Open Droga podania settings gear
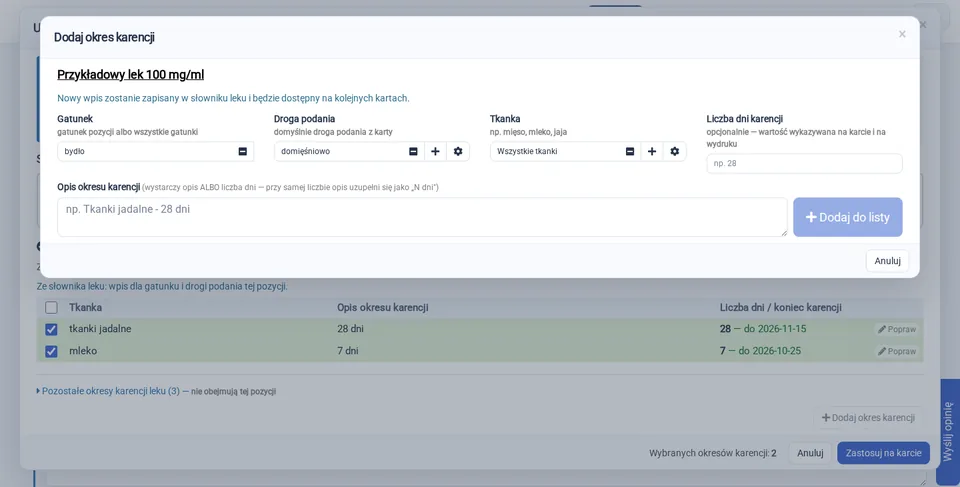Viewport: 960px width, 487px height. pos(458,151)
